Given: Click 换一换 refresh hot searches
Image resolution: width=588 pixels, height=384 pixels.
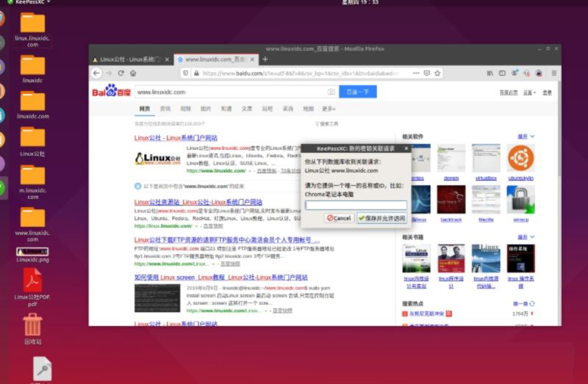Looking at the screenshot, I should pyautogui.click(x=523, y=303).
